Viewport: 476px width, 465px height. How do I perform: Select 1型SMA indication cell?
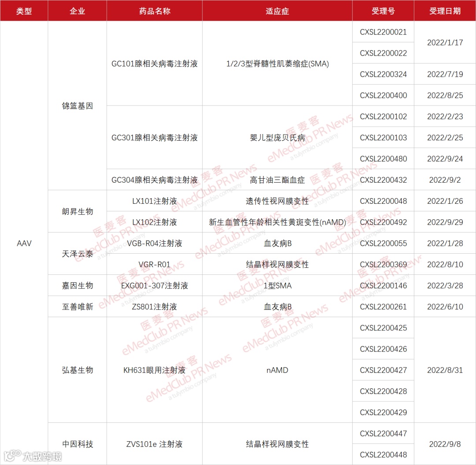[x=277, y=285]
